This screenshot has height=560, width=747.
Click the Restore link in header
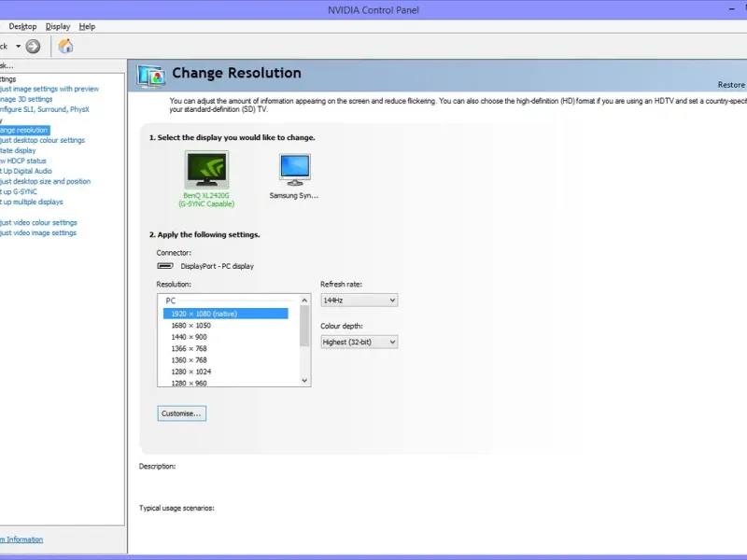click(731, 85)
